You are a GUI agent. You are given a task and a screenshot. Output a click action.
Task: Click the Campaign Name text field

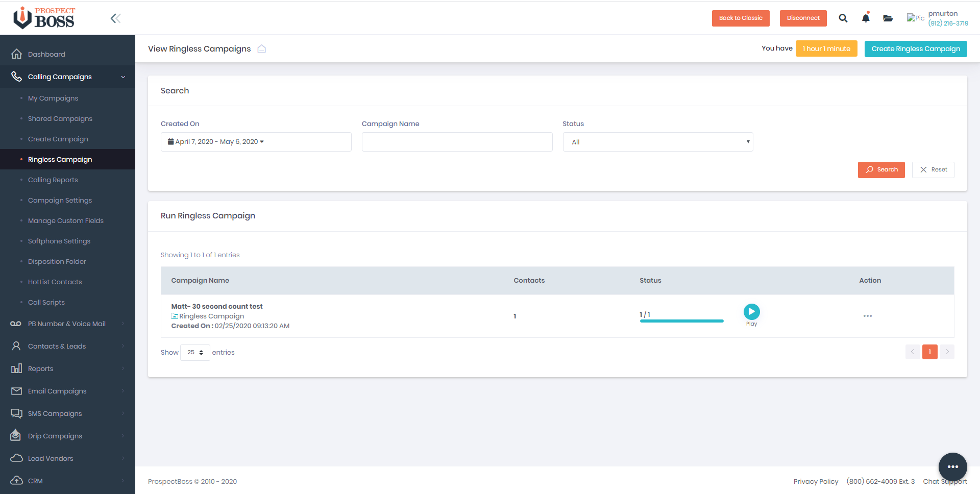coord(457,142)
